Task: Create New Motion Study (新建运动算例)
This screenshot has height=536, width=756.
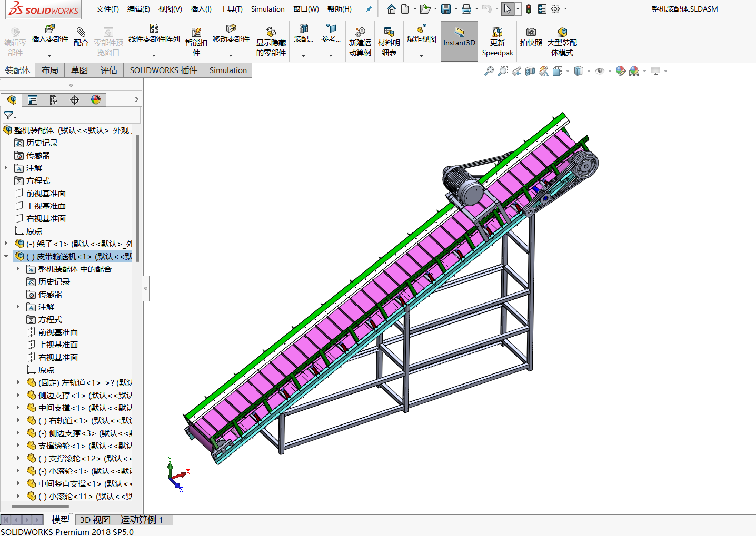Action: pyautogui.click(x=360, y=41)
